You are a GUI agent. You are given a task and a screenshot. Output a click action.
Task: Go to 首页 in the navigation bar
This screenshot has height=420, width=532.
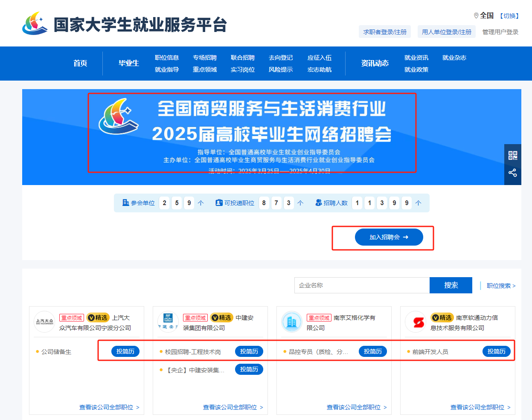80,63
